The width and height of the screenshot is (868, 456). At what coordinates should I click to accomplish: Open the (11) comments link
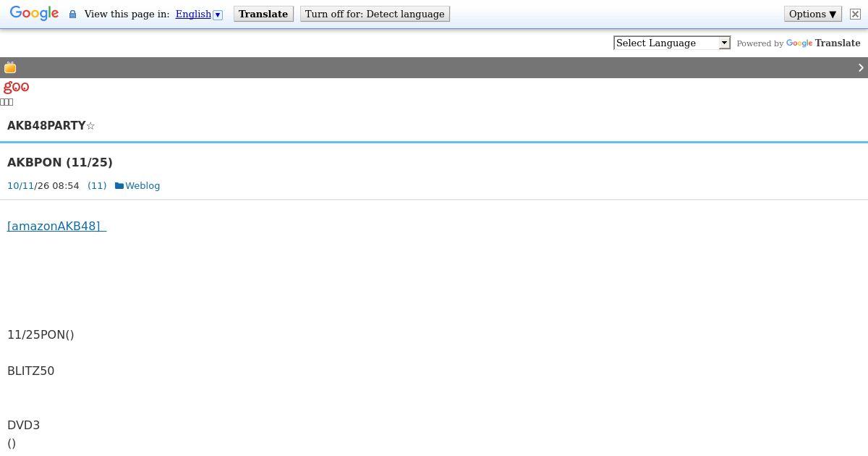tap(97, 185)
